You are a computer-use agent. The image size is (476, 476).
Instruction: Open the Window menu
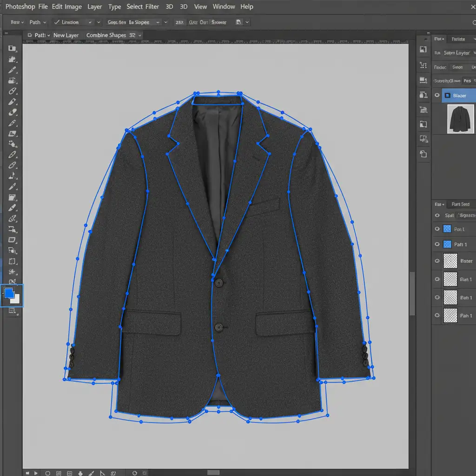tap(224, 7)
